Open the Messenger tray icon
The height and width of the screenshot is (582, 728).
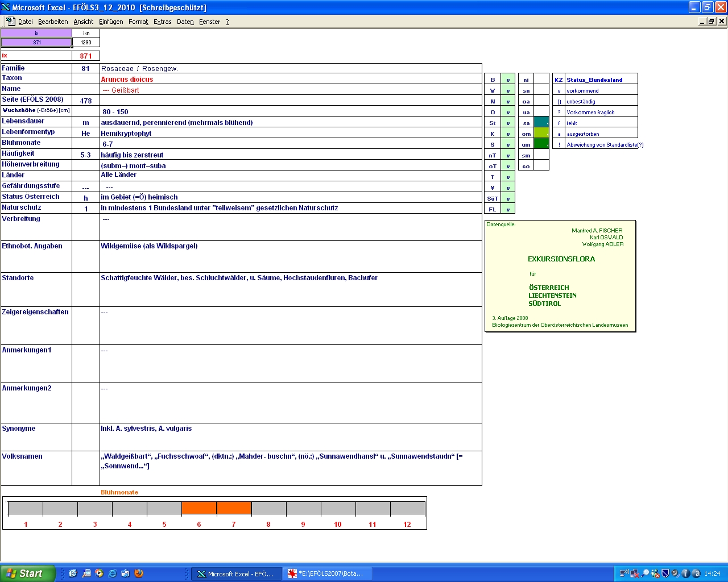pos(655,573)
